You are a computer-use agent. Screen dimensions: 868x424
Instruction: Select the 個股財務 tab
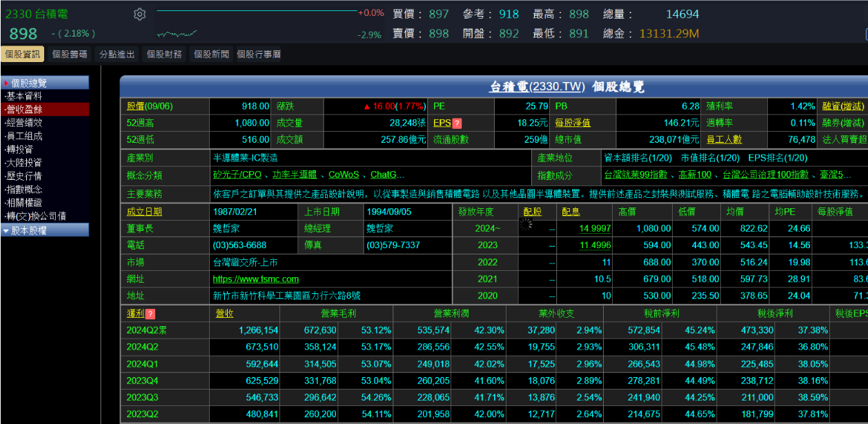point(164,54)
